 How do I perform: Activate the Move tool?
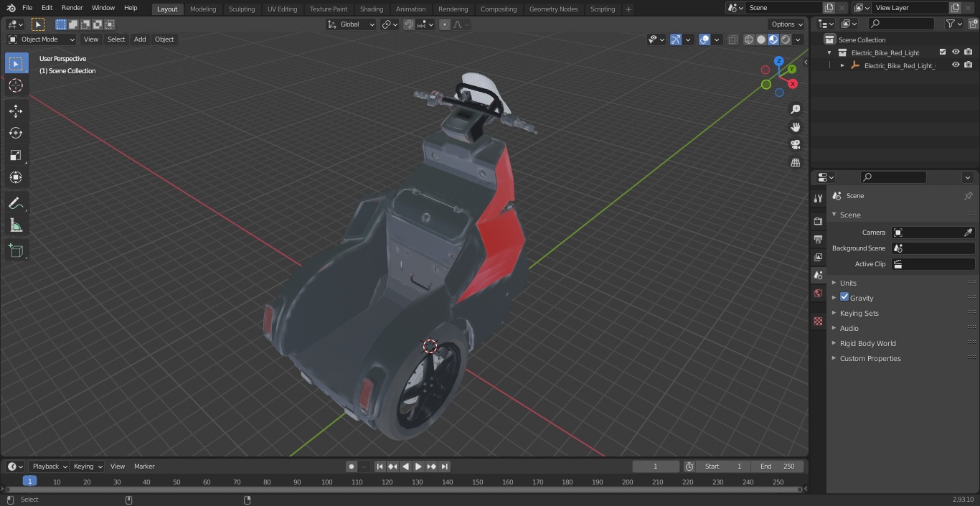[x=16, y=111]
